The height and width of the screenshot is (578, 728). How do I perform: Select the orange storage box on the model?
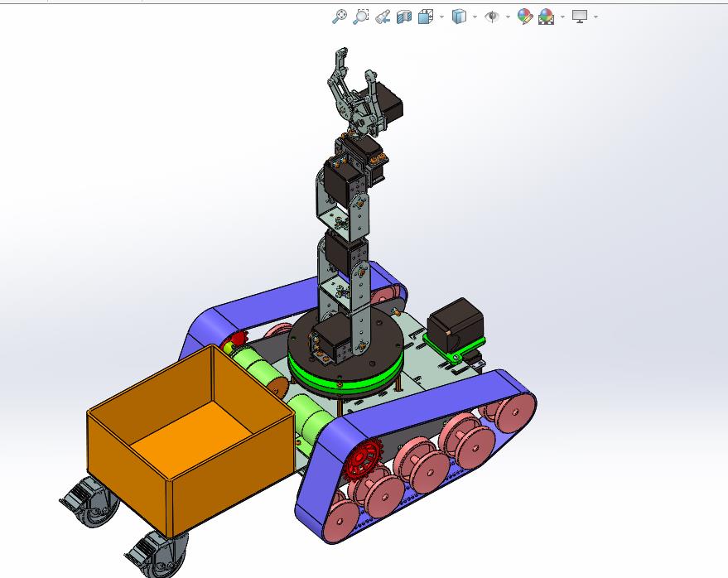click(x=190, y=440)
